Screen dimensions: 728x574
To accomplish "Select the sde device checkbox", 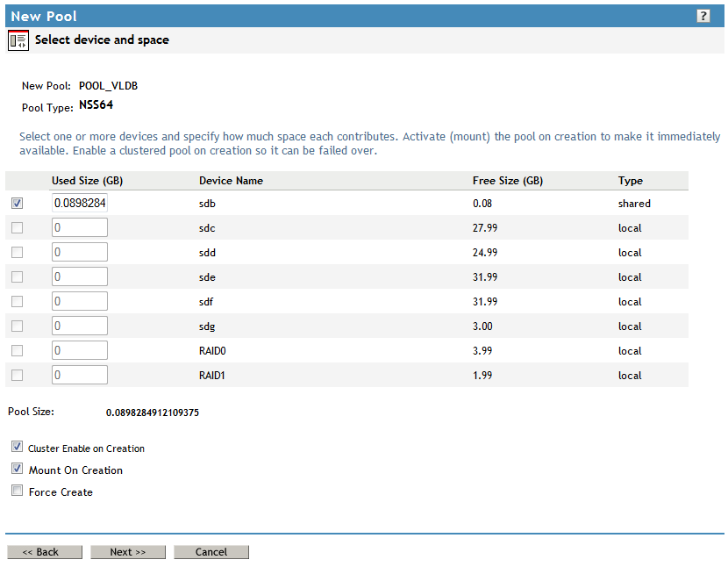I will (18, 276).
